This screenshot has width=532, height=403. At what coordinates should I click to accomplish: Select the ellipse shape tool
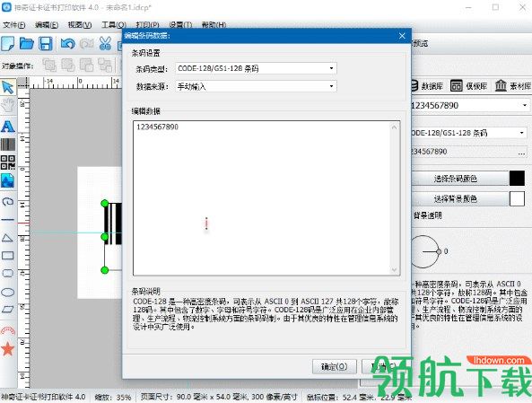coord(8,292)
